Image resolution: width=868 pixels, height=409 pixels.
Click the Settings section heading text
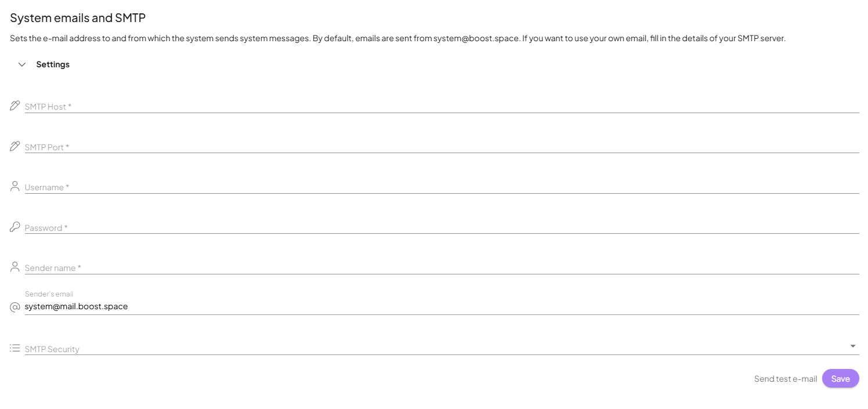pyautogui.click(x=53, y=64)
